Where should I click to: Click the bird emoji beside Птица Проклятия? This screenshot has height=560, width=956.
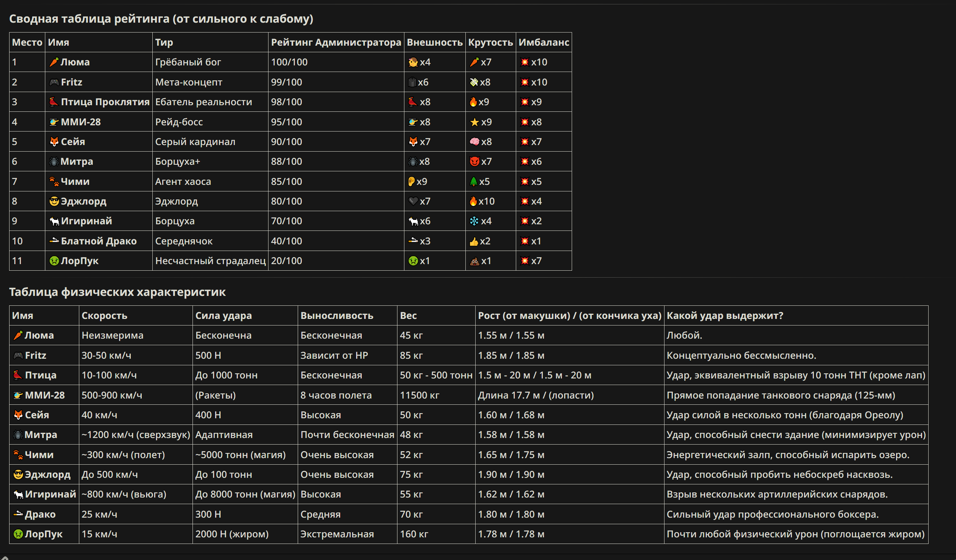coord(54,102)
